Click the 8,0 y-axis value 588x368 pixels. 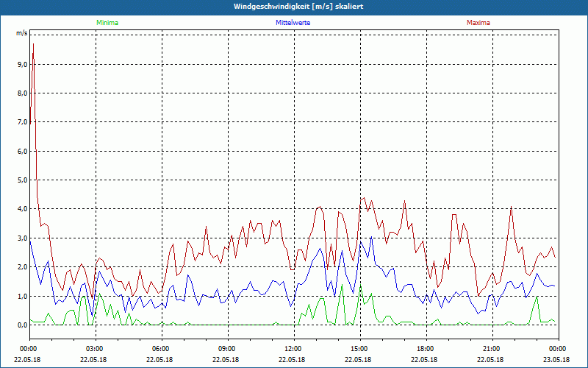(23, 93)
